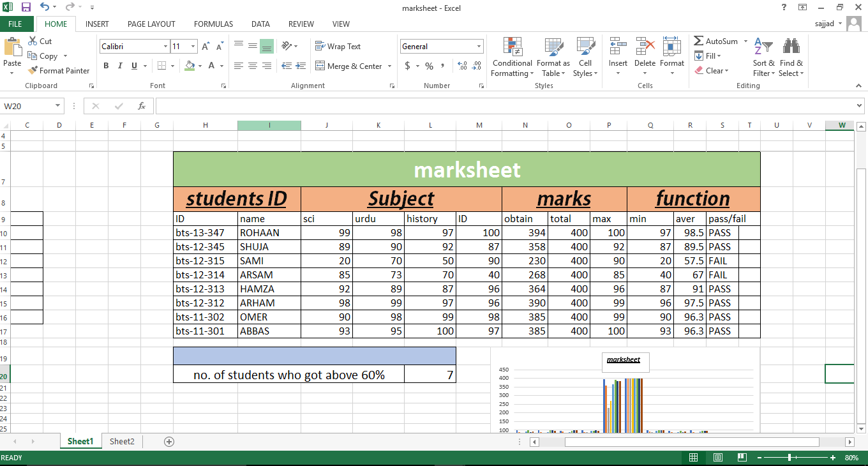
Task: Open Conditional Formatting
Action: tap(511, 57)
